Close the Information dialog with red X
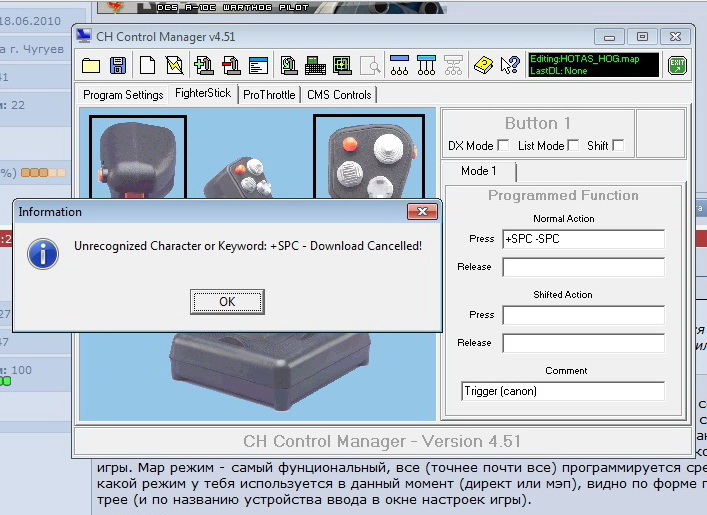The image size is (707, 515). [x=422, y=211]
